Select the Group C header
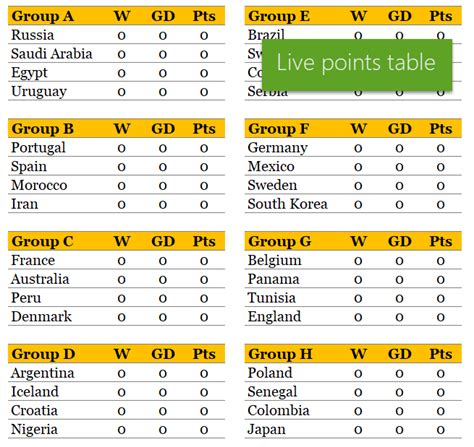This screenshot has height=447, width=474. pyautogui.click(x=42, y=241)
